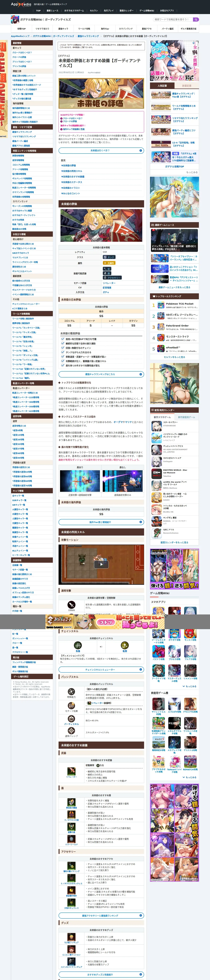Click Fate/Grand Order ranking icon

click(161, 327)
